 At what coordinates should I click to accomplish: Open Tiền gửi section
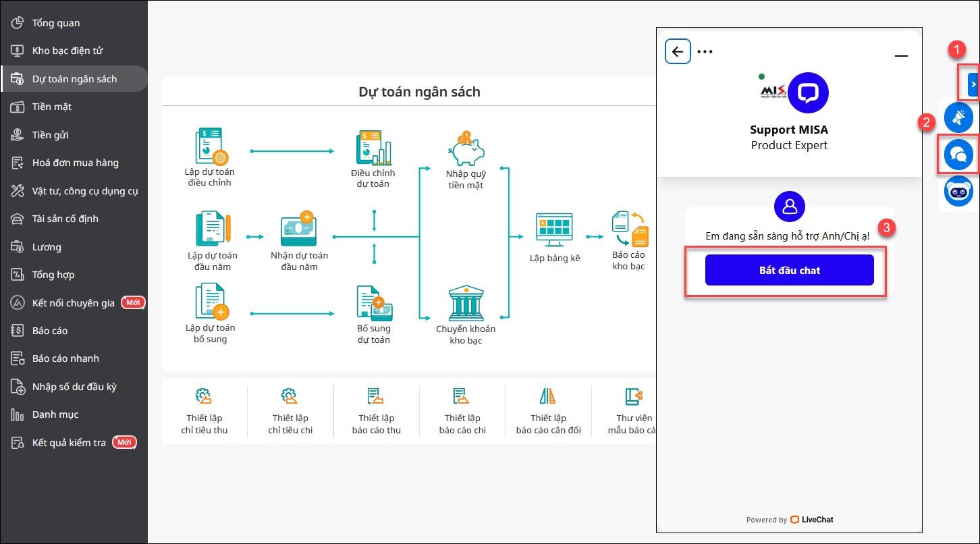point(74,135)
